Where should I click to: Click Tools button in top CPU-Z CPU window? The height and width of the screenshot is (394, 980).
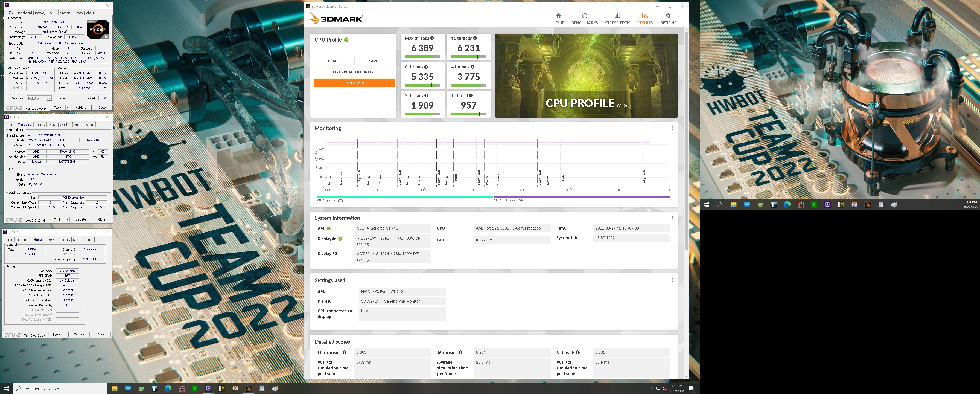pos(58,108)
